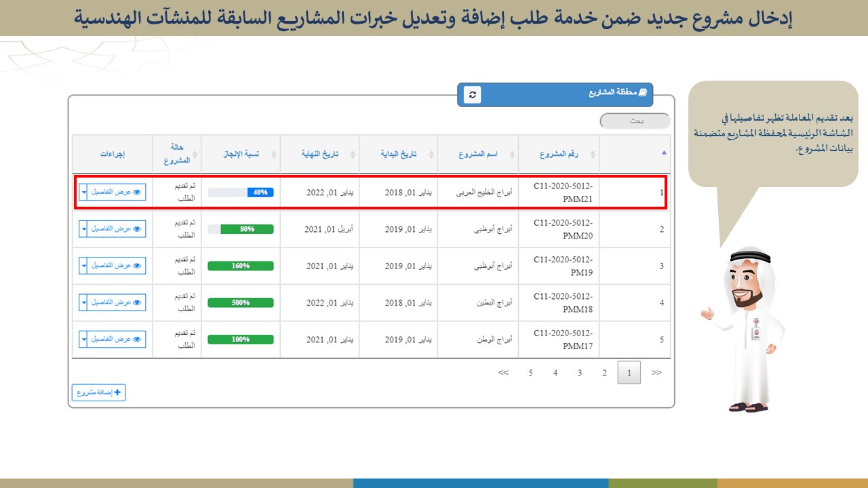Click the sort icon in the start date column

pyautogui.click(x=434, y=155)
